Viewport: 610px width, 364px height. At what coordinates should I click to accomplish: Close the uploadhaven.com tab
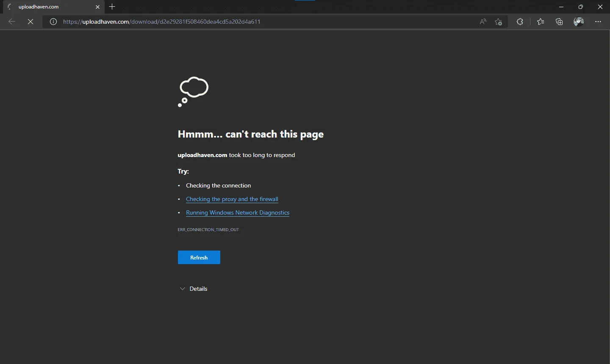coord(97,7)
